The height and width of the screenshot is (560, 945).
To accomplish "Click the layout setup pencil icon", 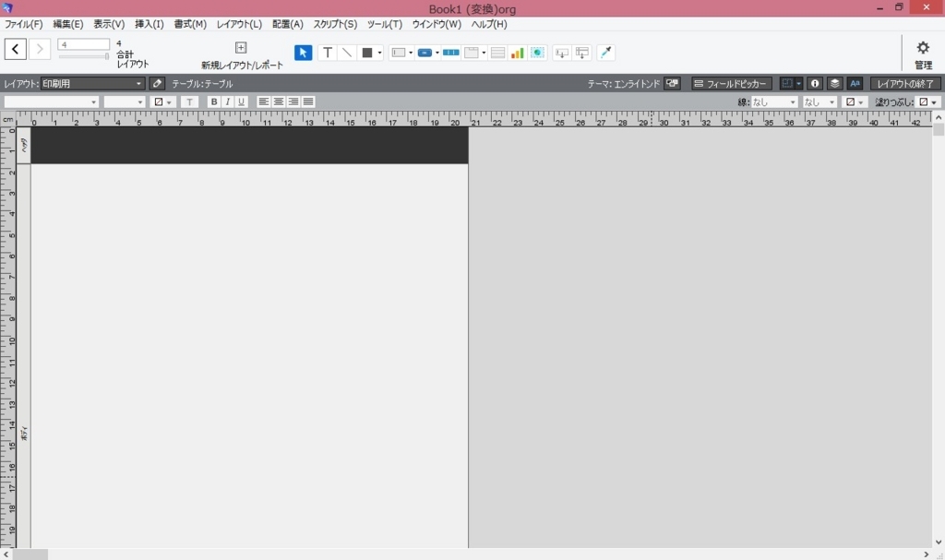I will pos(157,84).
